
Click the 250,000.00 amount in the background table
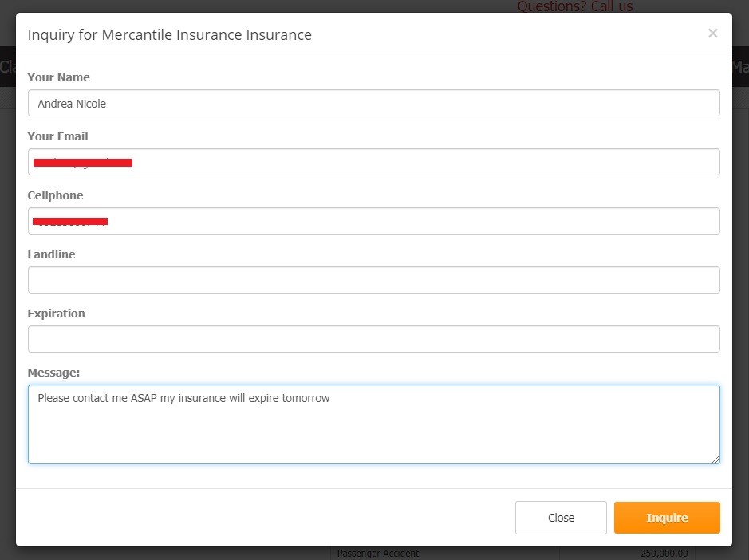[664, 554]
